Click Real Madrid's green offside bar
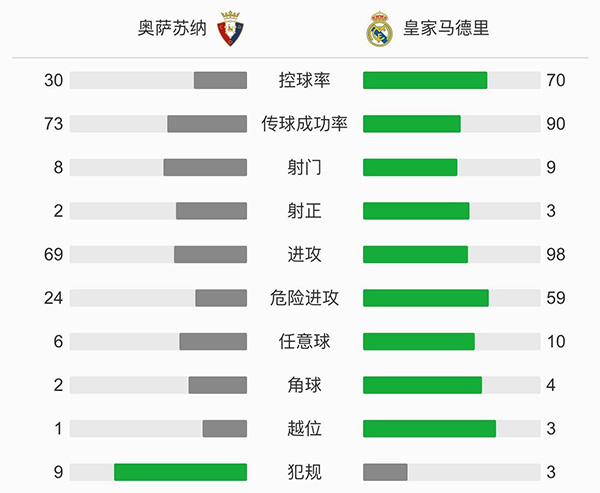Image resolution: width=600 pixels, height=493 pixels. tap(429, 429)
